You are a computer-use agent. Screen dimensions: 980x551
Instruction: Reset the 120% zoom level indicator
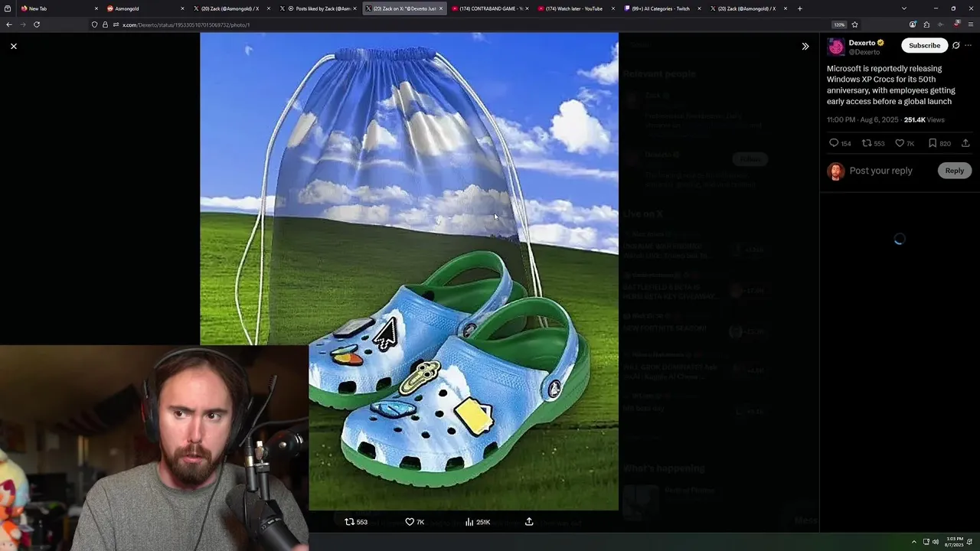click(839, 24)
